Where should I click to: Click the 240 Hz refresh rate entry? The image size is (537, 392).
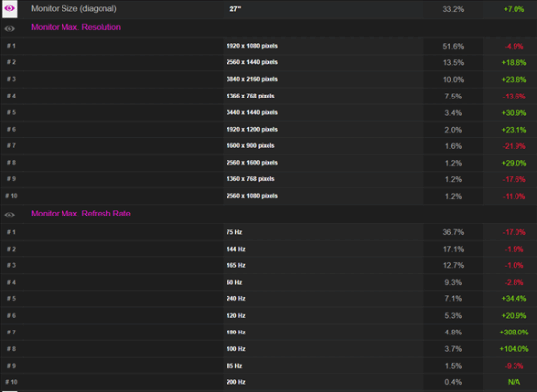click(236, 299)
